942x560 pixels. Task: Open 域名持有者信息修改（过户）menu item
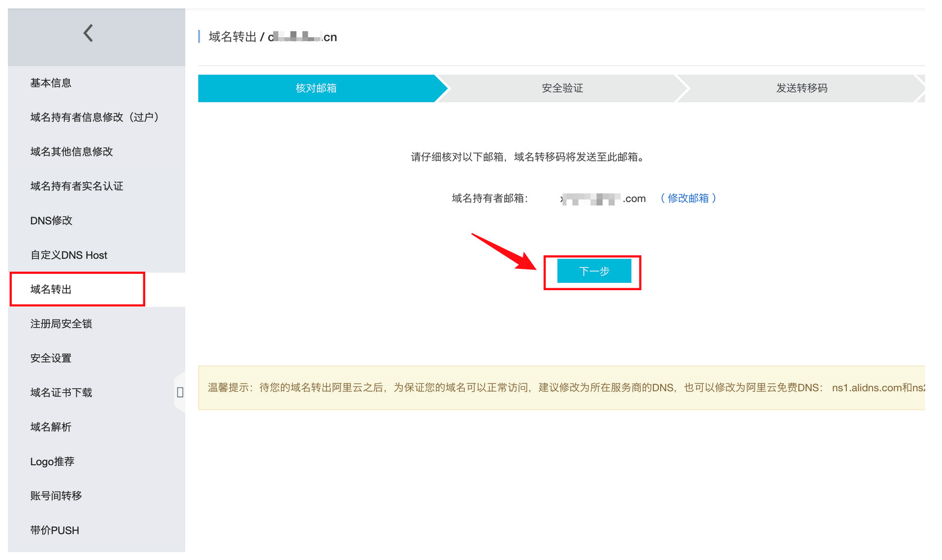tap(96, 117)
